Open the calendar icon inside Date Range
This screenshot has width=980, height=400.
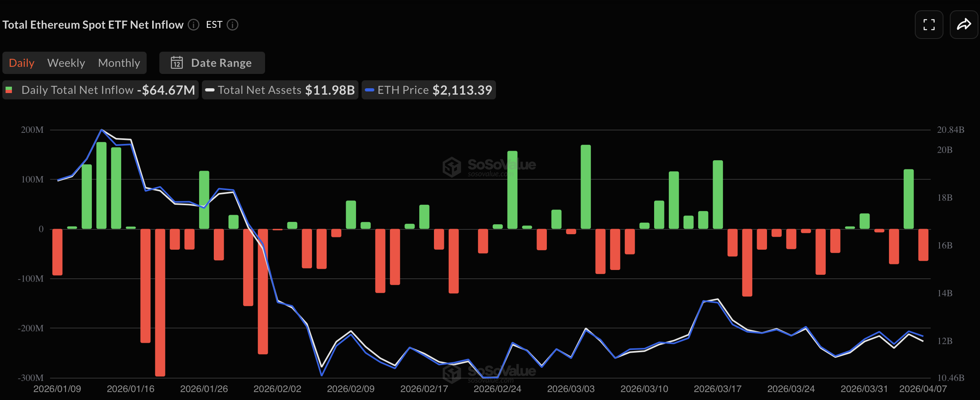click(176, 62)
